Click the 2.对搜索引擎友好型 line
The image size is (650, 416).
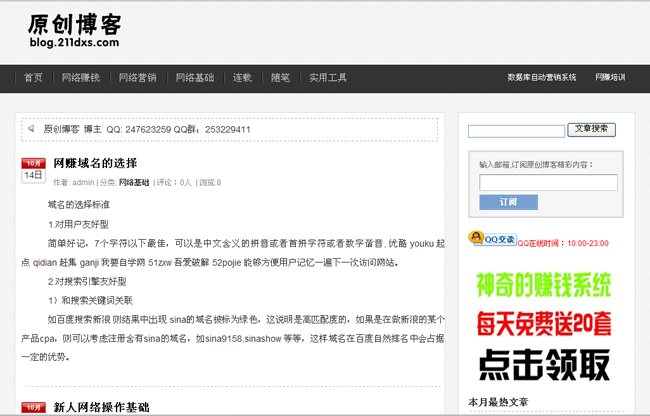point(87,282)
